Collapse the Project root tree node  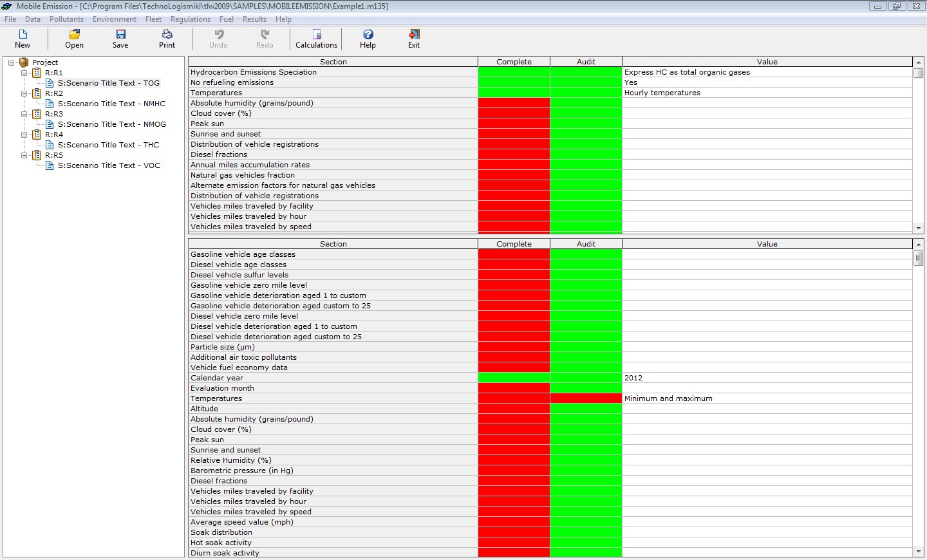[x=12, y=62]
